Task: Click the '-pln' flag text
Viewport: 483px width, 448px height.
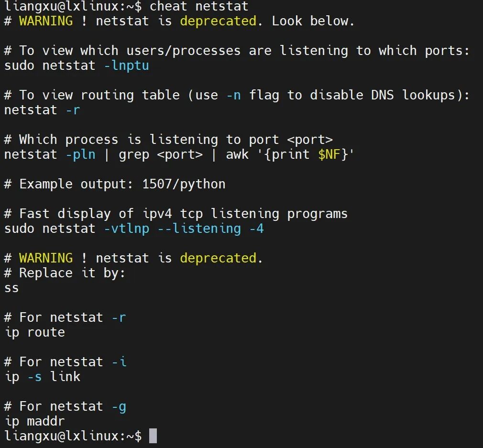Action: click(x=80, y=154)
